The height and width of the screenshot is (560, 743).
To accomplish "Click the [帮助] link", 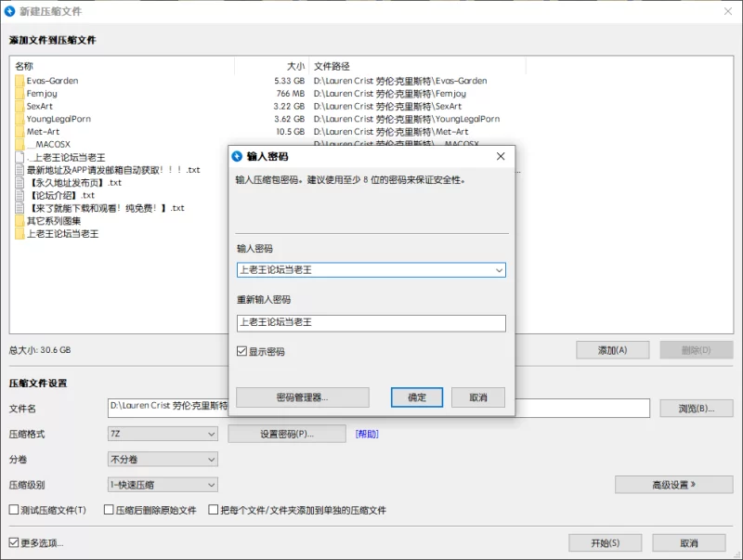I will click(366, 434).
